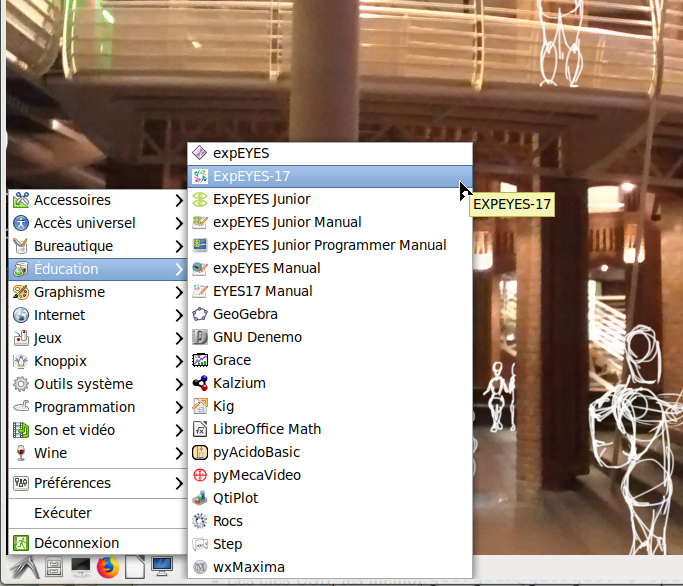Expand the Préférences submenu arrow

[178, 483]
